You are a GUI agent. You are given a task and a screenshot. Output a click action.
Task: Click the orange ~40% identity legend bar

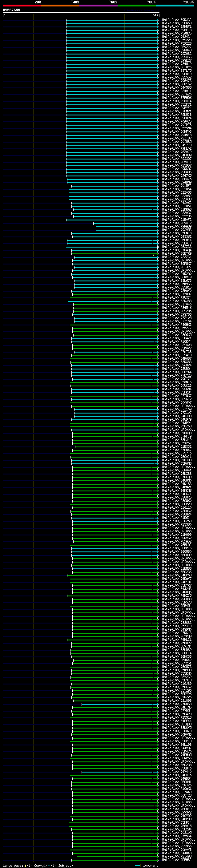coord(60,6)
